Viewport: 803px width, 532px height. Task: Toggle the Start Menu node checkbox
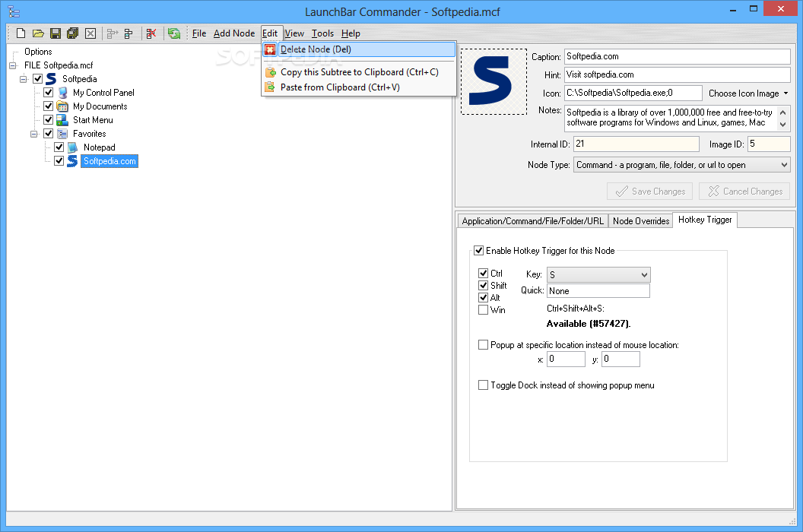(x=48, y=120)
